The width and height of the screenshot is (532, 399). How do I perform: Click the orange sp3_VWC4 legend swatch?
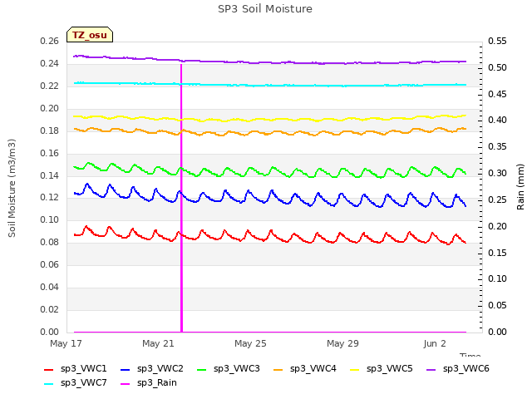[x=278, y=369]
